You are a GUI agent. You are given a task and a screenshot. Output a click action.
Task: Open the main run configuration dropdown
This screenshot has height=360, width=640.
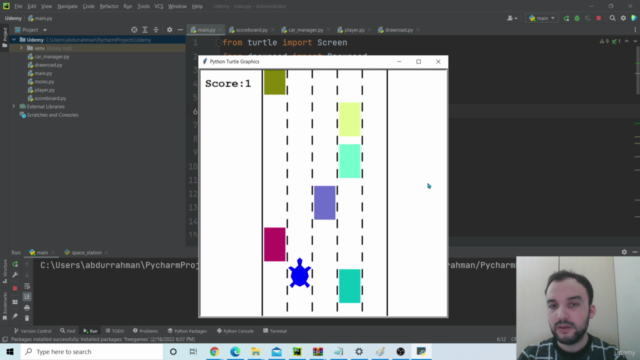[x=542, y=18]
